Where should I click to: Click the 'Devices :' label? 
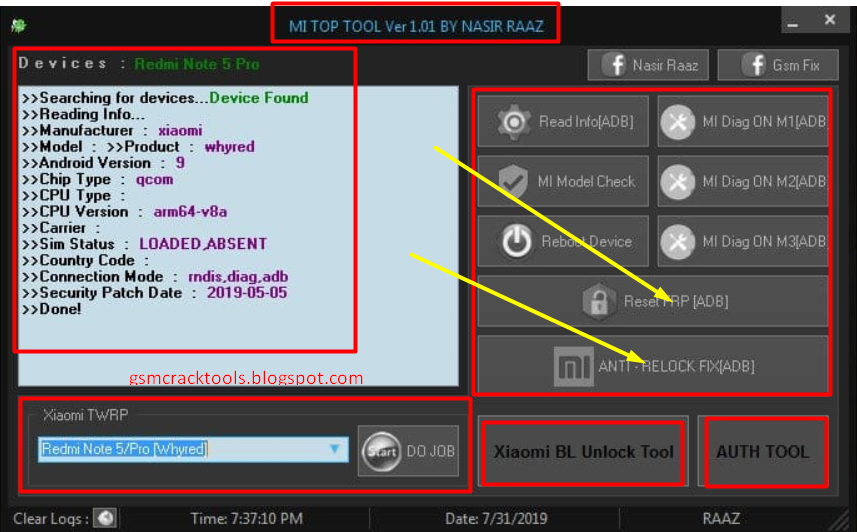point(72,63)
